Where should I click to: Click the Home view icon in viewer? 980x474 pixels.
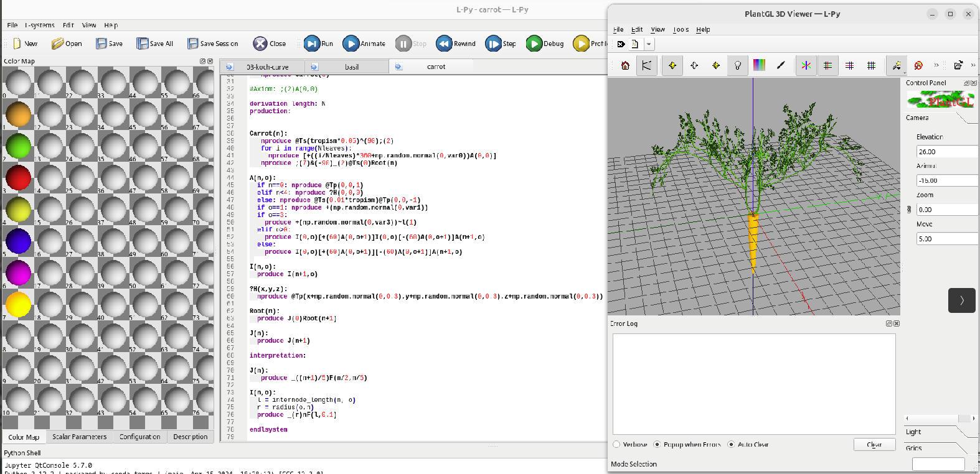click(625, 65)
